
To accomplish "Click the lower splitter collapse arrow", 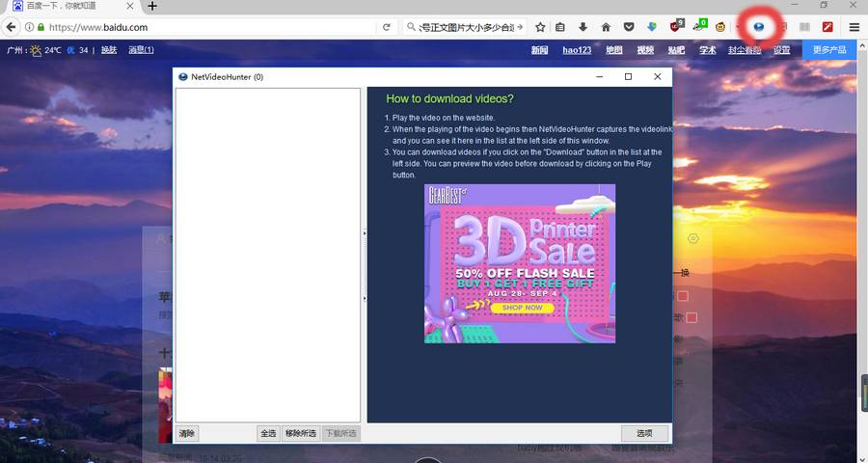I will tap(365, 299).
